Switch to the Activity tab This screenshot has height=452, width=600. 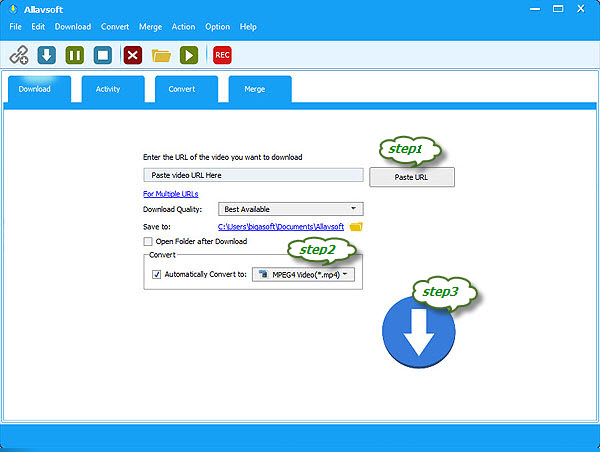113,89
